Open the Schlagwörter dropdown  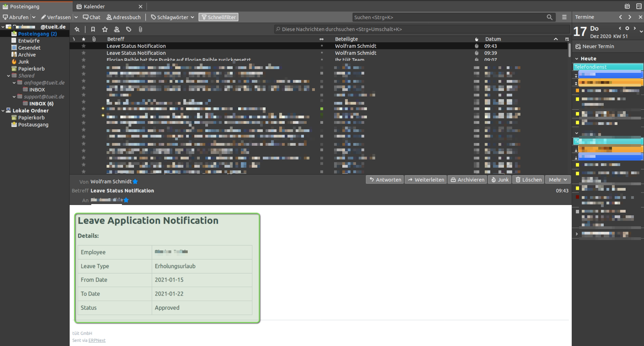pos(172,17)
